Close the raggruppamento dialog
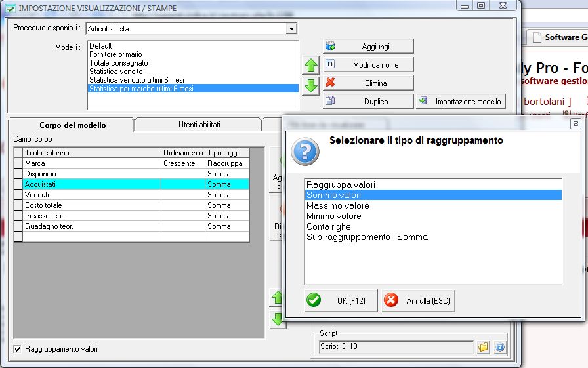 pos(576,124)
